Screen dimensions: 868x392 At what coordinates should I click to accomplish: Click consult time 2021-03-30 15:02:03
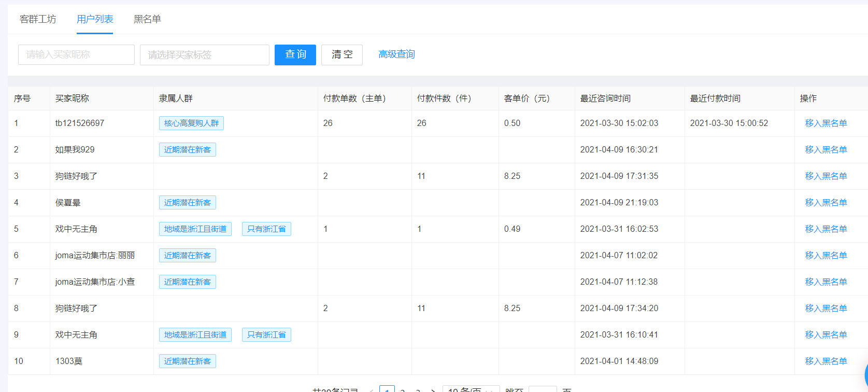click(x=619, y=123)
